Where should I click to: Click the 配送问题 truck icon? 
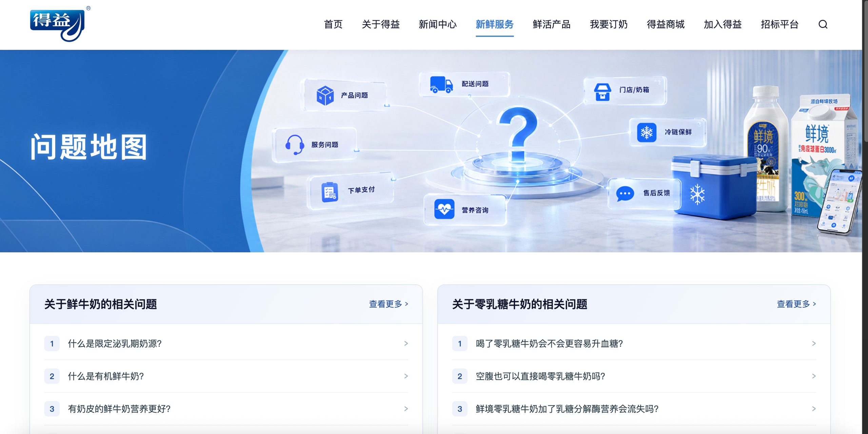pos(441,84)
